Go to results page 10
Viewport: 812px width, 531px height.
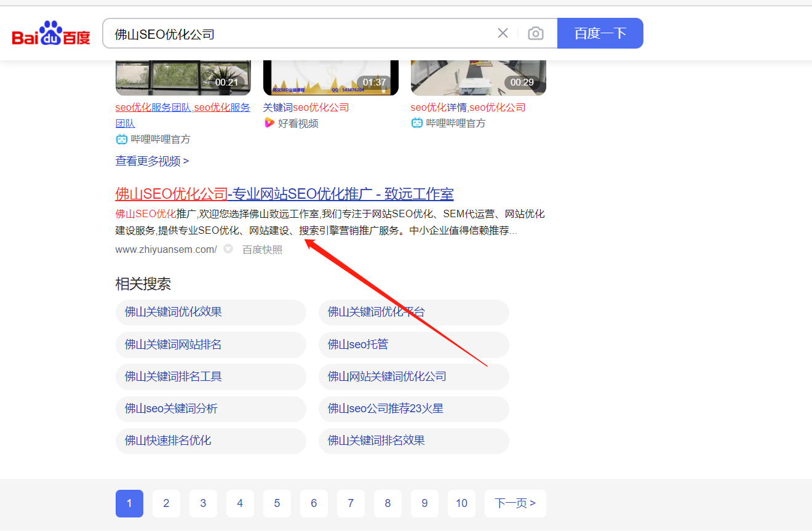461,503
